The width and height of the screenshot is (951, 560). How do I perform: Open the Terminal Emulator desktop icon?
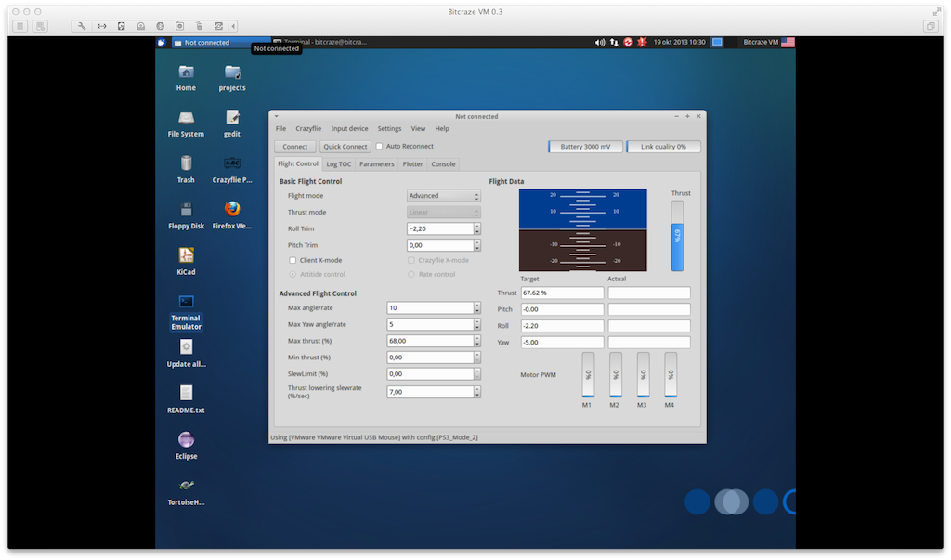coord(186,302)
